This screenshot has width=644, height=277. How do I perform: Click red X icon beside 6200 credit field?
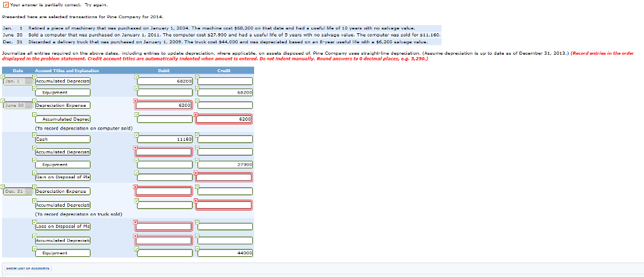click(196, 114)
